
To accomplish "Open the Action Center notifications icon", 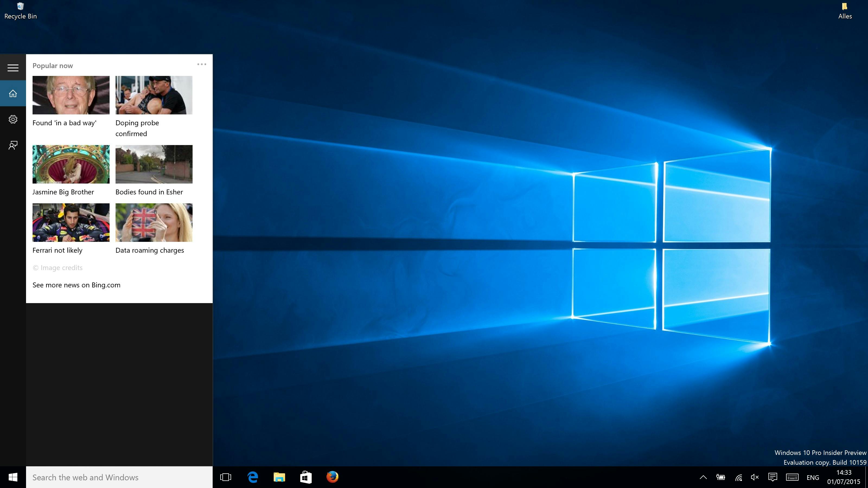I will tap(773, 477).
